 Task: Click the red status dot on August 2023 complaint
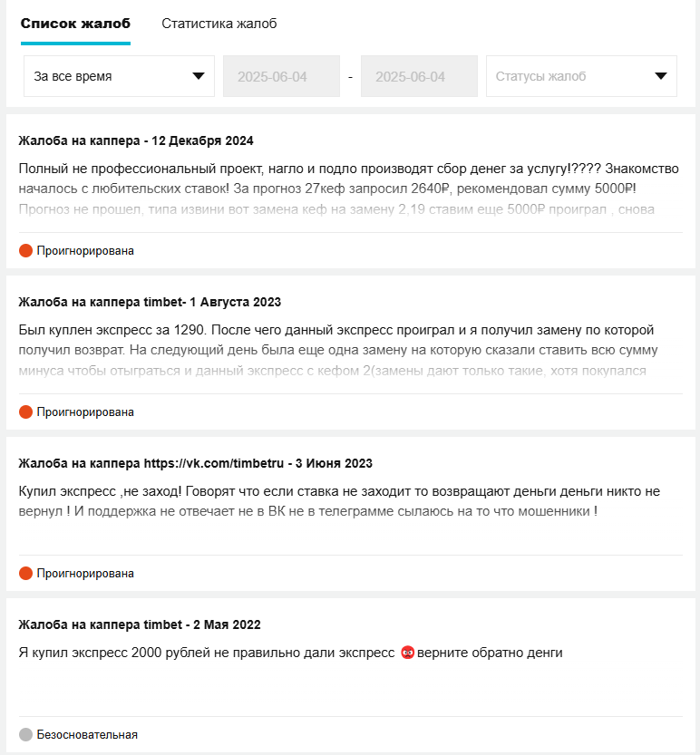25,411
